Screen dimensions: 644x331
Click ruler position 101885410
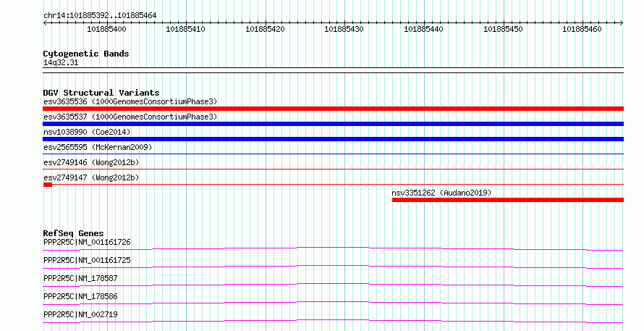click(185, 29)
